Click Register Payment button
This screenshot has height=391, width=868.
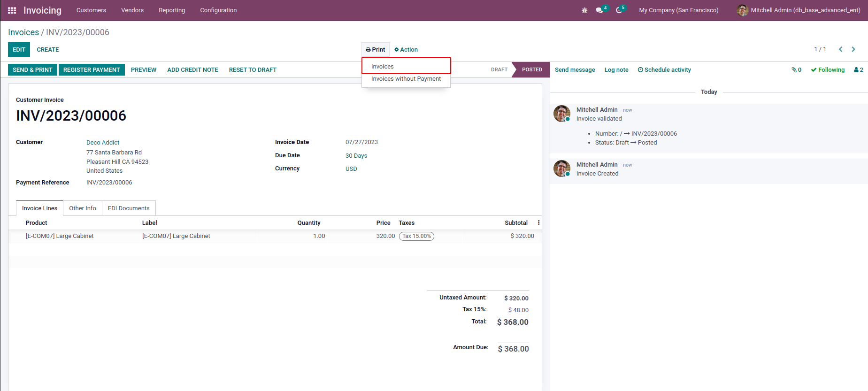click(92, 70)
